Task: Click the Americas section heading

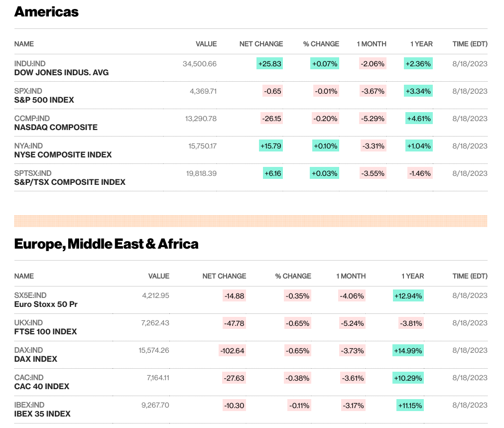Action: click(x=46, y=12)
